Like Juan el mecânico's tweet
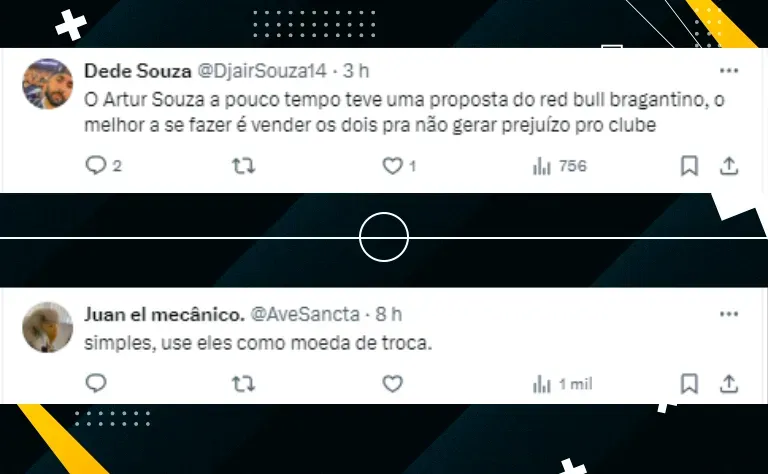The width and height of the screenshot is (768, 474). coord(392,383)
